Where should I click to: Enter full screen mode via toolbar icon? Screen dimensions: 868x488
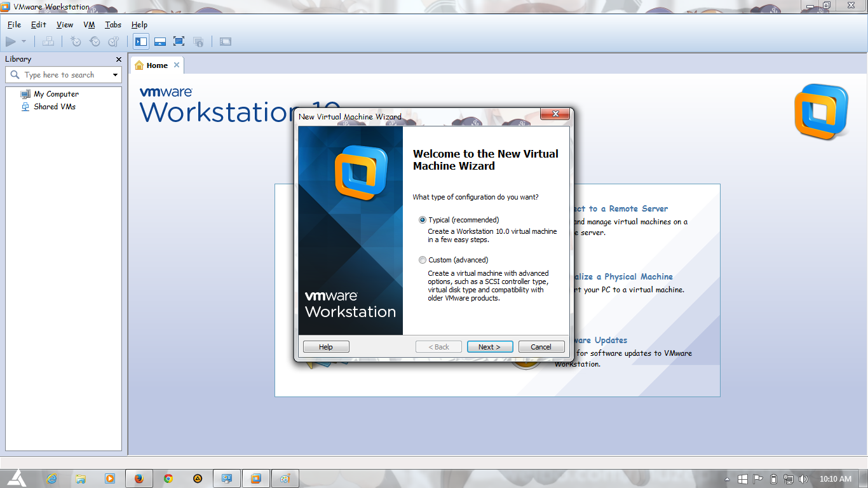179,41
